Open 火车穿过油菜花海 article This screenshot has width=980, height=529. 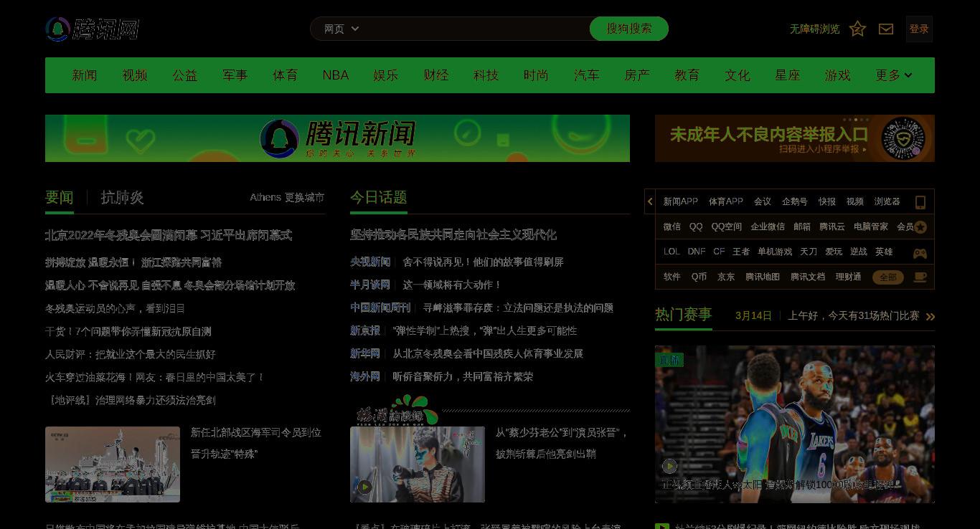[x=155, y=377]
